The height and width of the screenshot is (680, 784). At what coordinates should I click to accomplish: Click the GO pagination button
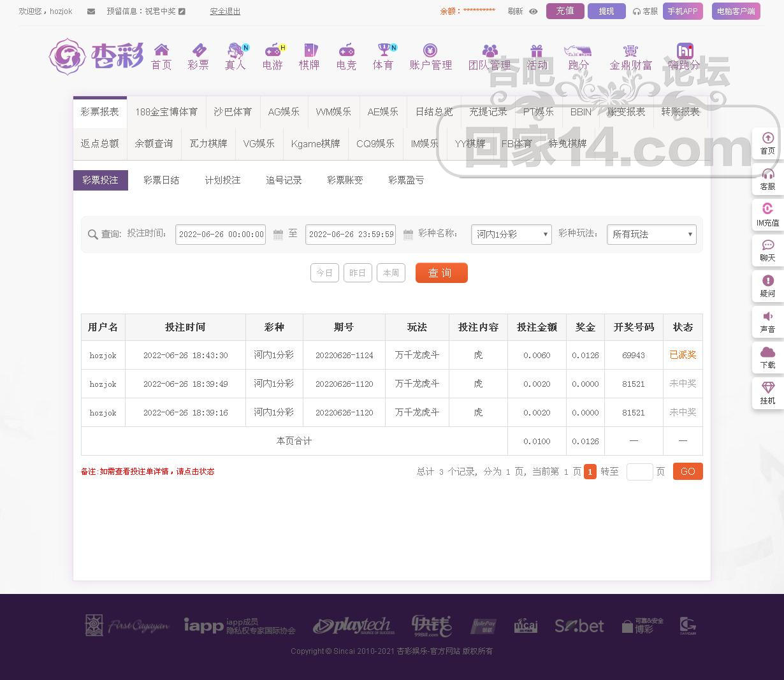point(688,472)
